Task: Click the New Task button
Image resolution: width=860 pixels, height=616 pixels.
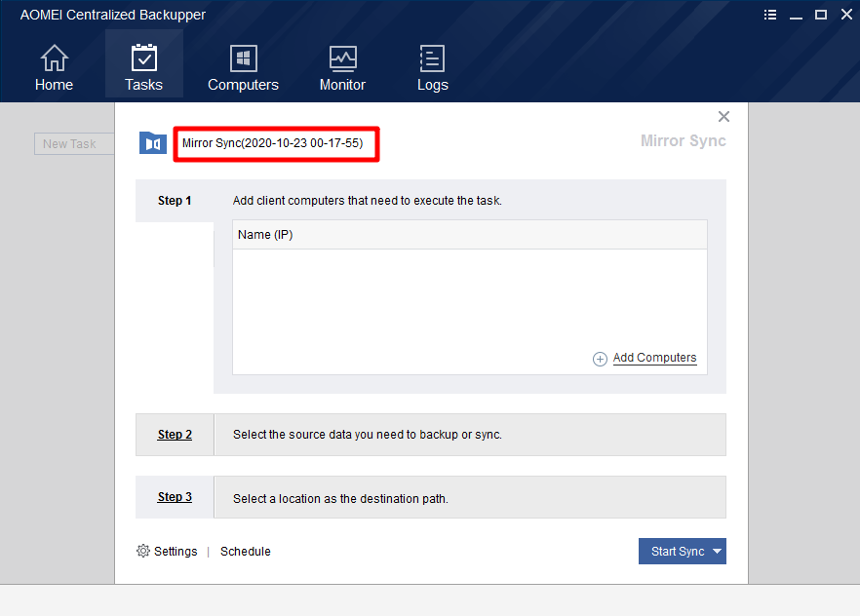Action: pos(74,143)
